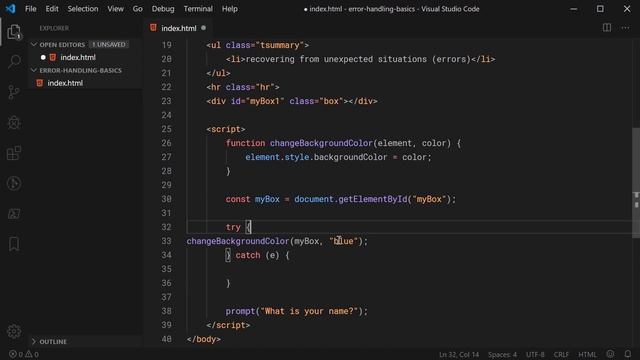The height and width of the screenshot is (360, 640).
Task: Click the unsaved dot on index.html tab
Action: click(203, 28)
